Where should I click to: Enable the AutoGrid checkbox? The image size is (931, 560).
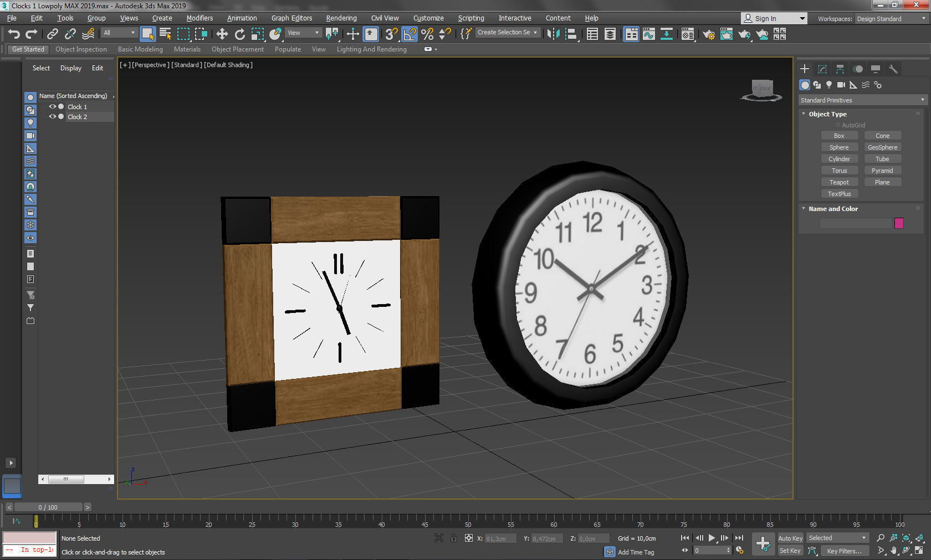[x=838, y=125]
